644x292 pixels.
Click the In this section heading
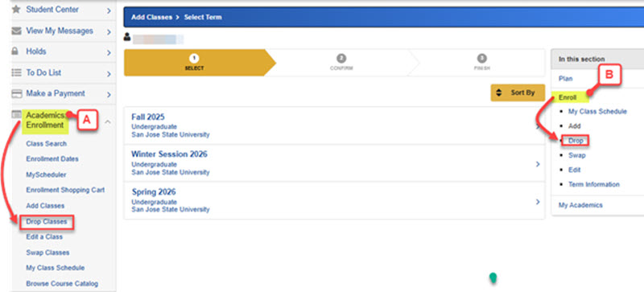(x=581, y=60)
